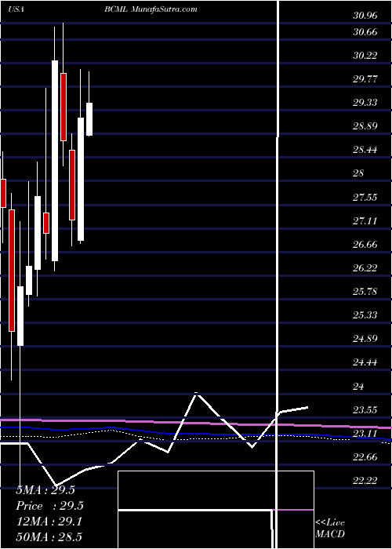Select the 28.89 price axis label
The height and width of the screenshot is (549, 392).
coord(365,126)
